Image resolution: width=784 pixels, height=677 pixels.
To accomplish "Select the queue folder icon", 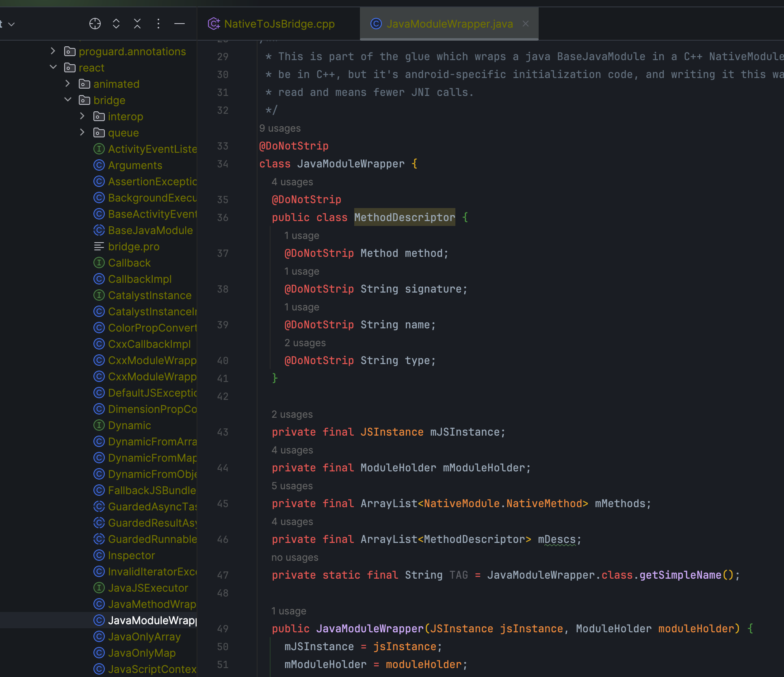I will (x=99, y=133).
